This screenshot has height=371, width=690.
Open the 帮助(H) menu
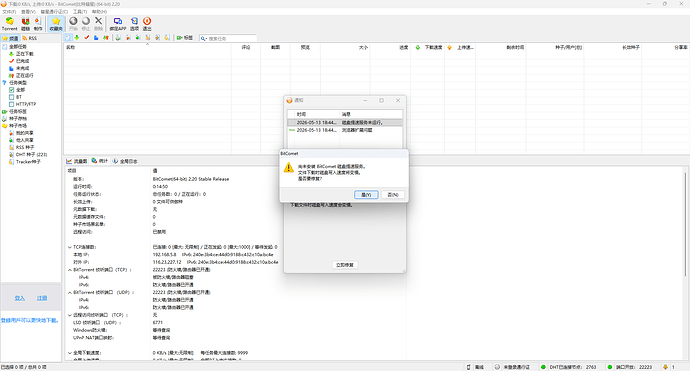(x=99, y=11)
